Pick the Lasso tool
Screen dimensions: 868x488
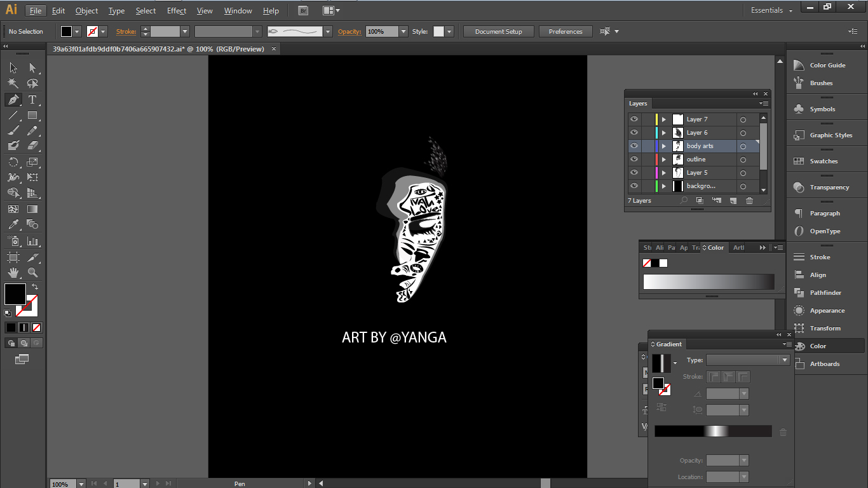tap(32, 83)
